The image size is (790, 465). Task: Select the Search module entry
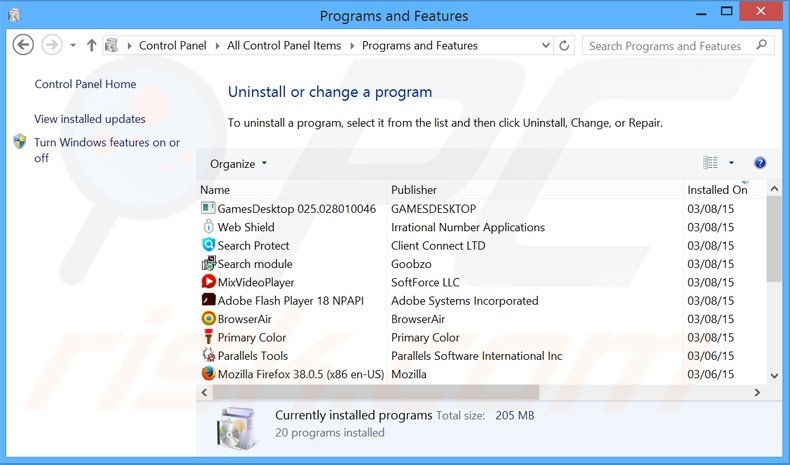(x=254, y=264)
